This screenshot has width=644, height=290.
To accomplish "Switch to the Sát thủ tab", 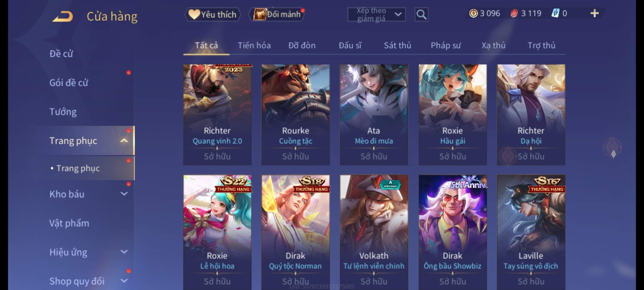I will click(x=397, y=45).
